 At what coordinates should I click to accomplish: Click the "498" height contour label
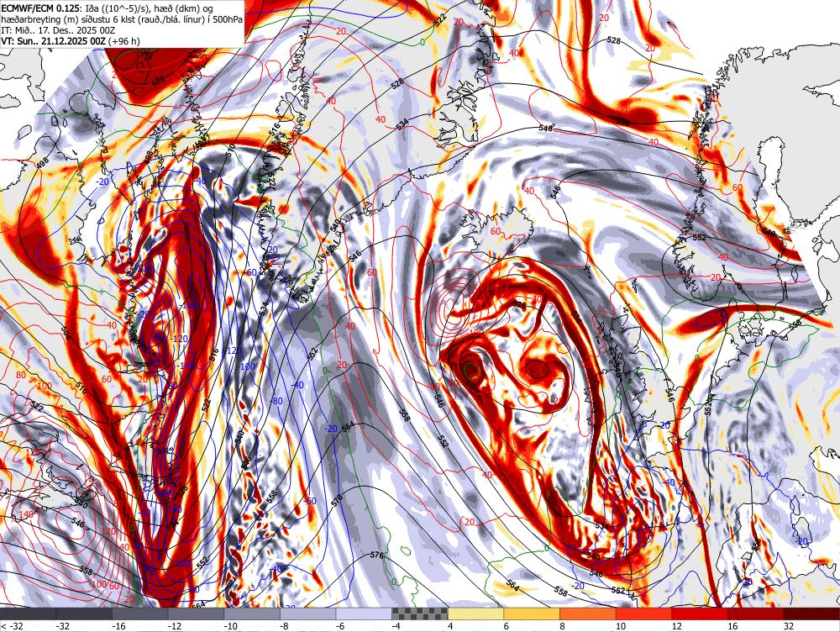tap(44, 161)
